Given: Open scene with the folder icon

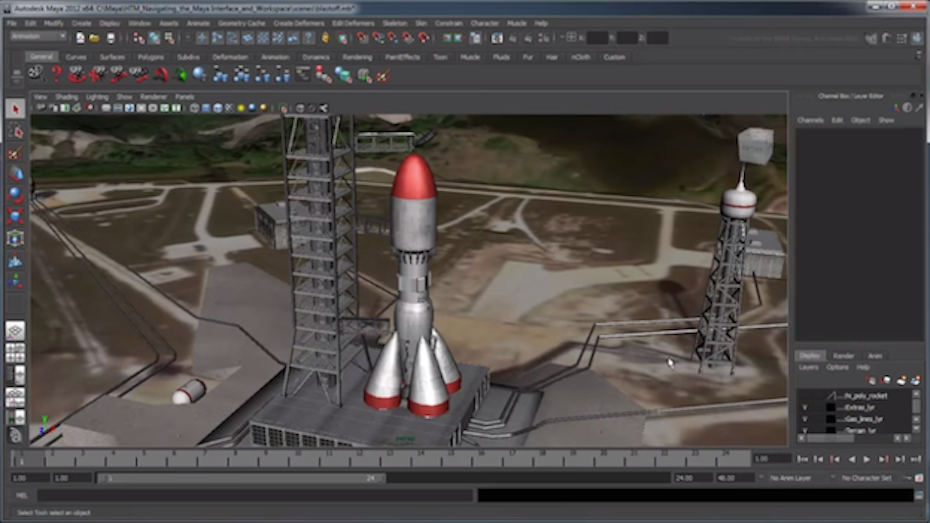Looking at the screenshot, I should (93, 38).
